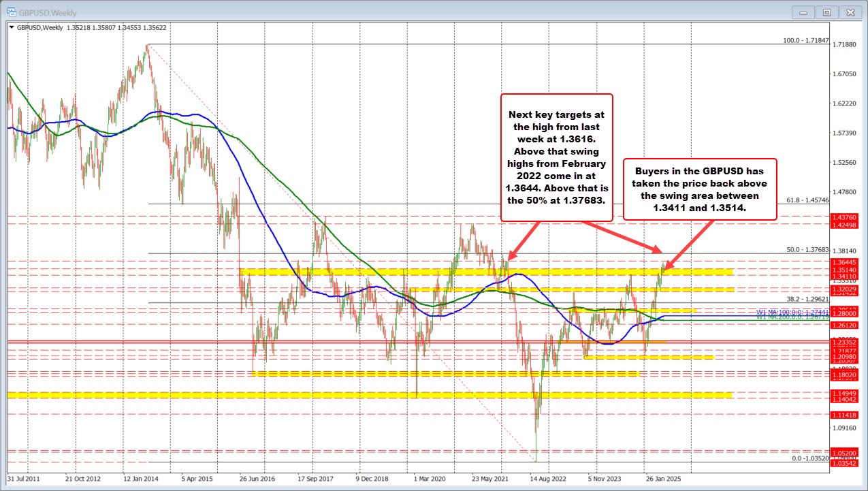868x491 pixels.
Task: Select the 'Buyers in the GBPUSD' annotation box
Action: (699, 189)
